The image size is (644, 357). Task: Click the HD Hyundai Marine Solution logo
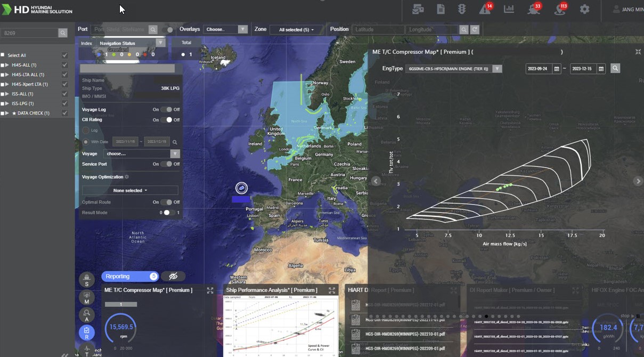click(x=37, y=9)
